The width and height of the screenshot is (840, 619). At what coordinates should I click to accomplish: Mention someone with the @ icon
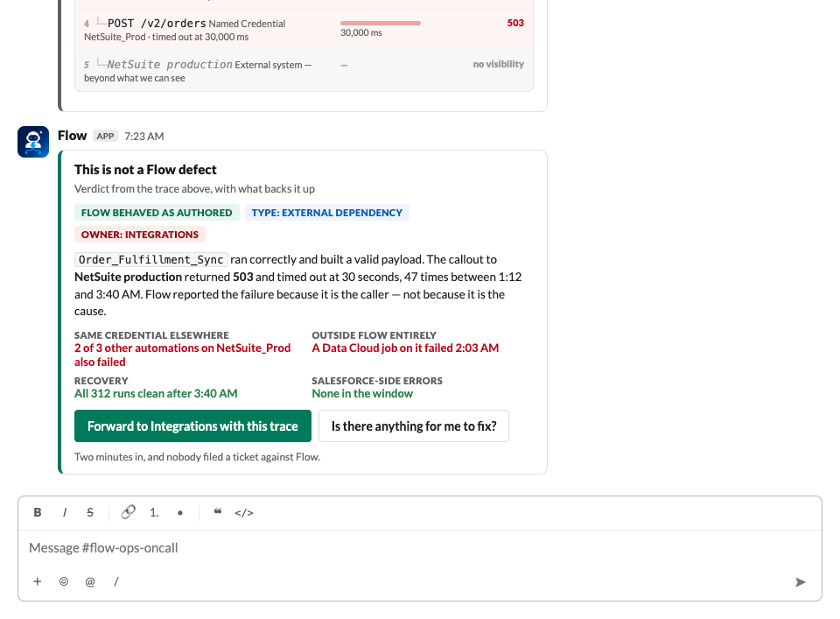90,581
